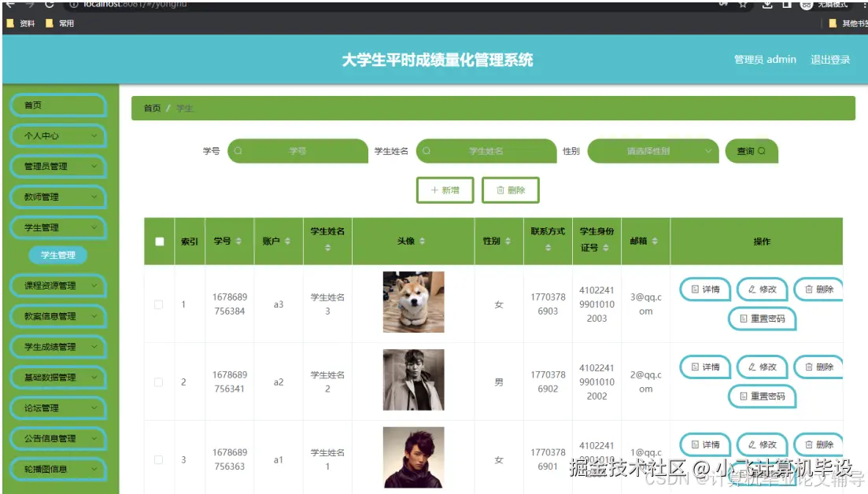The width and height of the screenshot is (868, 494).
Task: Open the 常用 bookmark folder
Action: [60, 24]
